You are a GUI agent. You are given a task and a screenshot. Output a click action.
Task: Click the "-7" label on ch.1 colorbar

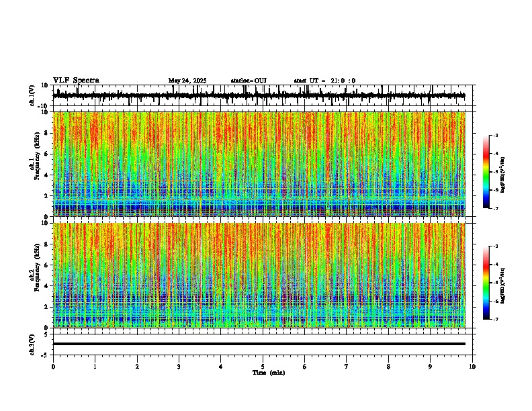coord(496,208)
